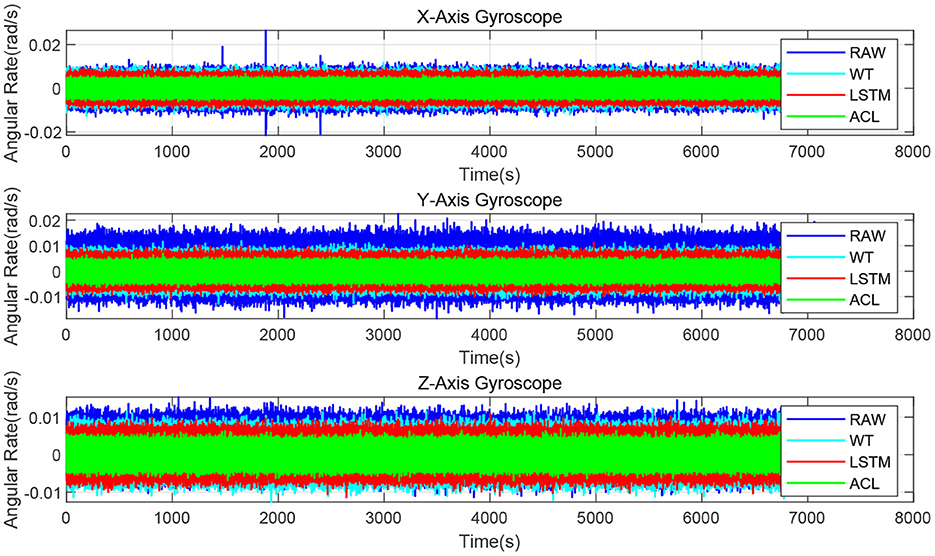Click the 7000 time tick of Z-Axis Gyroscope plot

[x=807, y=518]
